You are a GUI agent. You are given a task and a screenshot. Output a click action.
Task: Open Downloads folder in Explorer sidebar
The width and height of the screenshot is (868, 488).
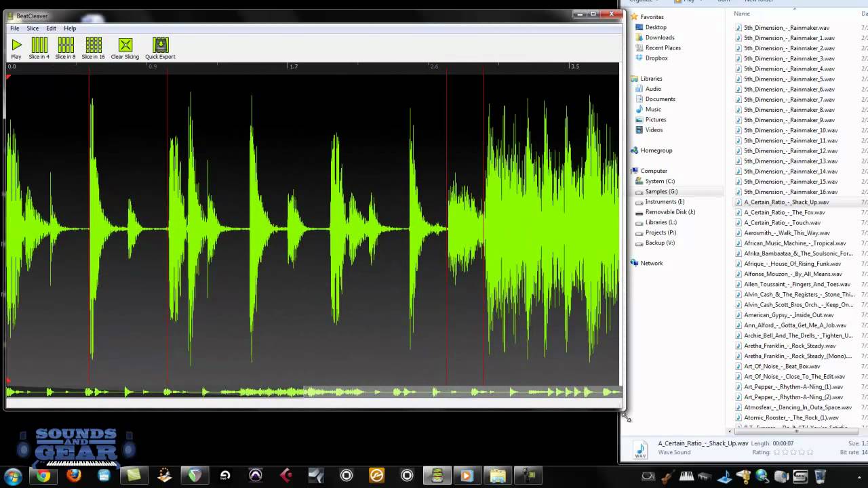tap(660, 37)
